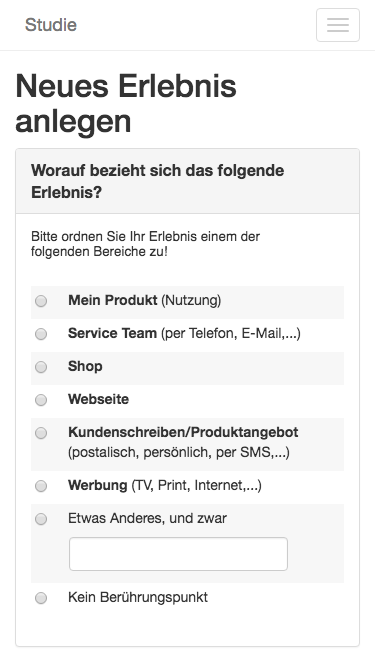
Task: Mark the Kein Berührungspunkt radio button
Action: coord(41,598)
